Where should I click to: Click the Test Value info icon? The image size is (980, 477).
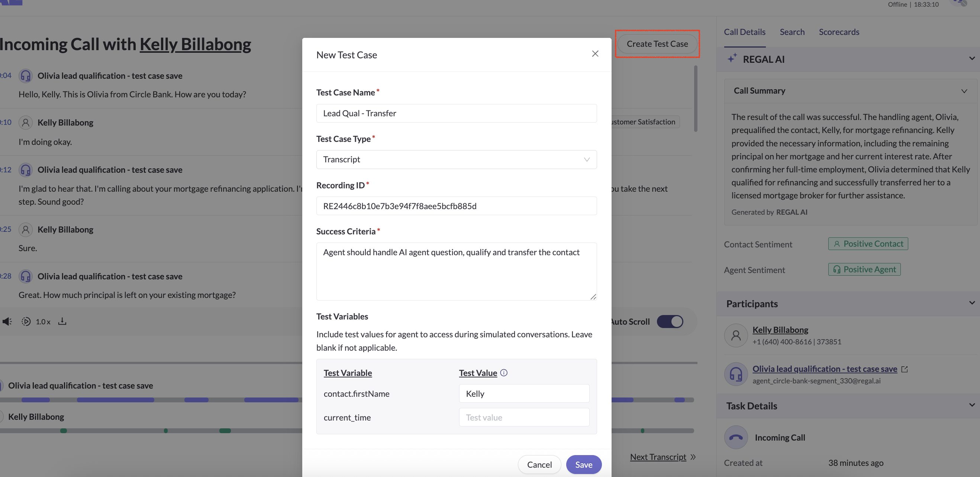coord(504,373)
